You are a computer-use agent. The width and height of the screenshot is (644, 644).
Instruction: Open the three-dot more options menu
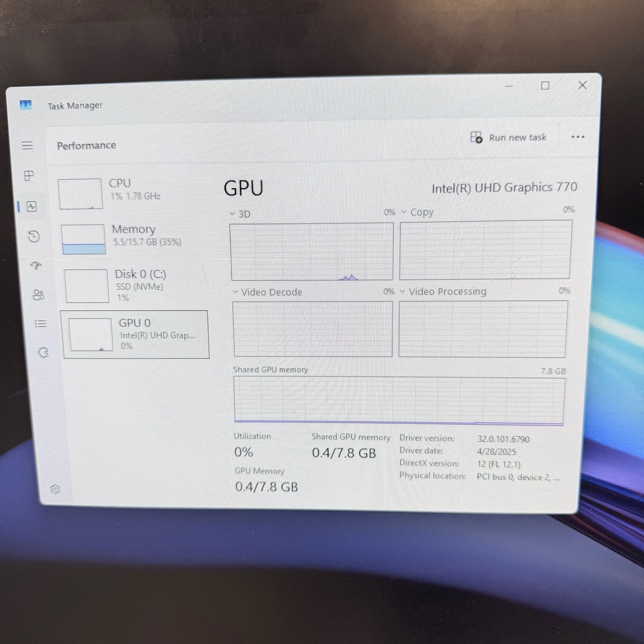pos(578,137)
